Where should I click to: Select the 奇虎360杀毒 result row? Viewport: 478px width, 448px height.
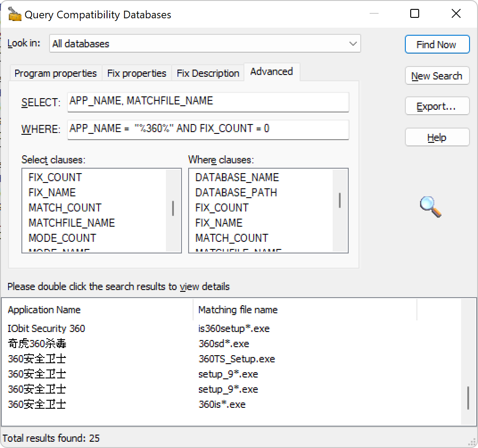[x=37, y=344]
